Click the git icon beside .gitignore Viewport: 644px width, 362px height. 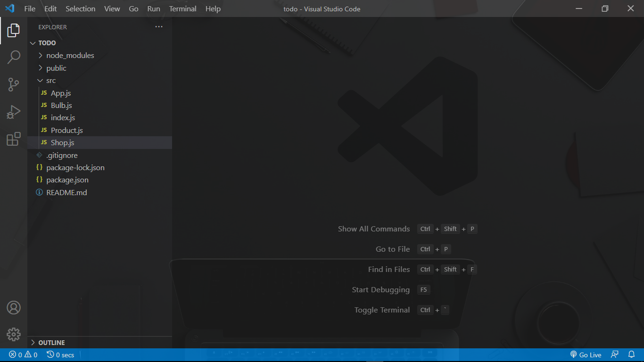pos(40,155)
